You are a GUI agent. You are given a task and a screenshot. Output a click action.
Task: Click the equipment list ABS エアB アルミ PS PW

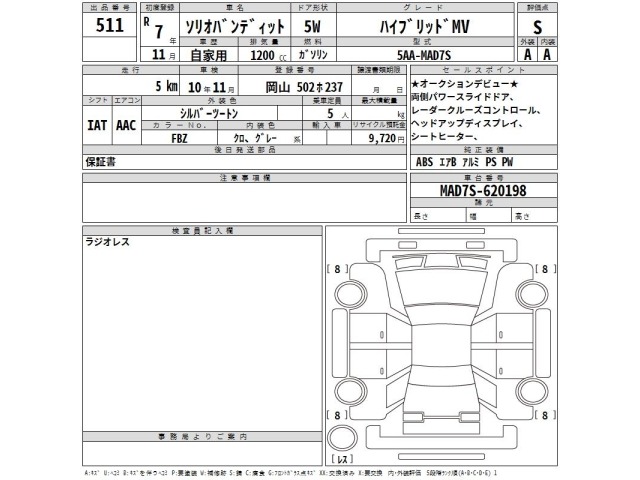coord(464,162)
